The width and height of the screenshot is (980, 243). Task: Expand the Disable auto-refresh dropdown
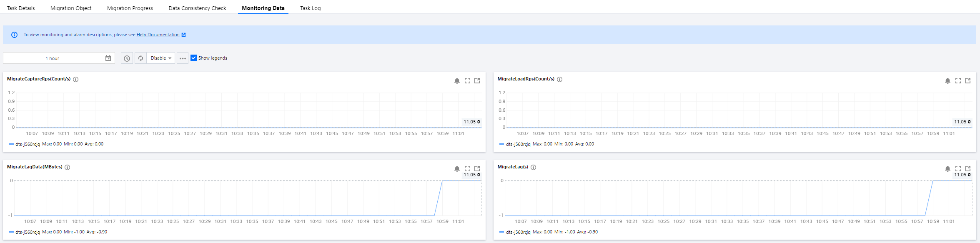click(160, 58)
